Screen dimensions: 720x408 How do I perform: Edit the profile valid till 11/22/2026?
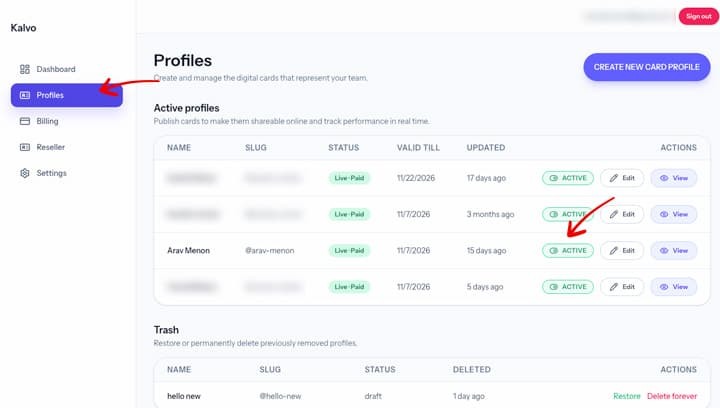622,178
